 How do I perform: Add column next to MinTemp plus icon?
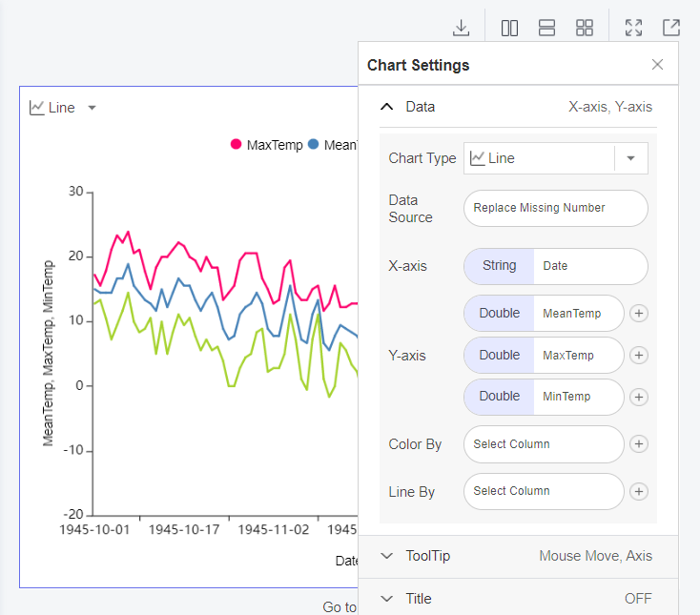pos(639,397)
